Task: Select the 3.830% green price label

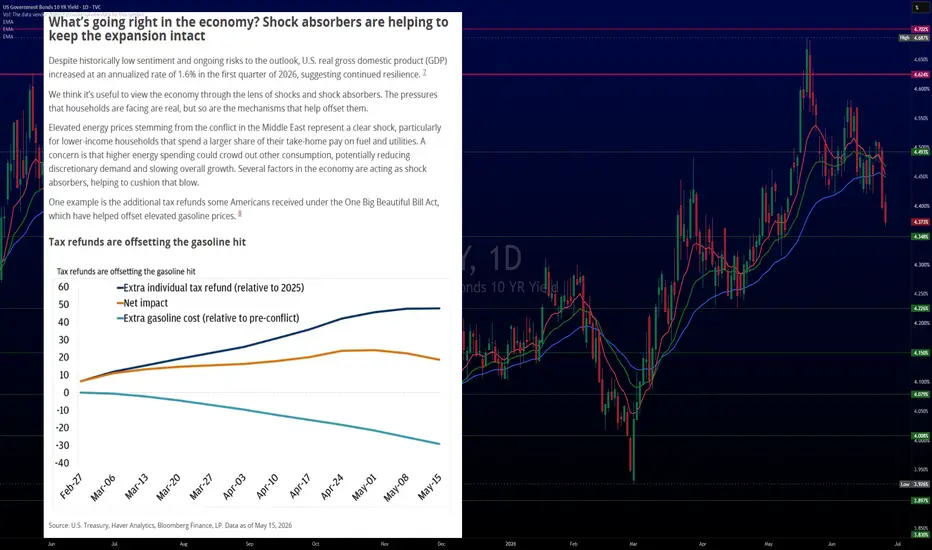Action: 921,535
